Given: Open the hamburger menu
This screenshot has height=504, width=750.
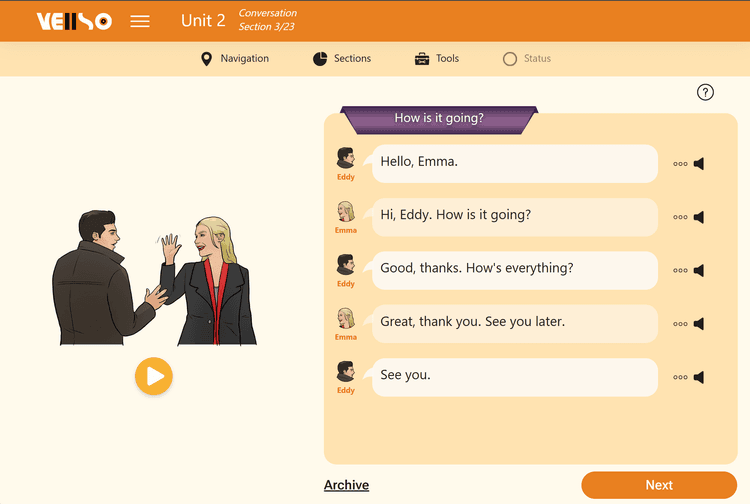Looking at the screenshot, I should [140, 21].
